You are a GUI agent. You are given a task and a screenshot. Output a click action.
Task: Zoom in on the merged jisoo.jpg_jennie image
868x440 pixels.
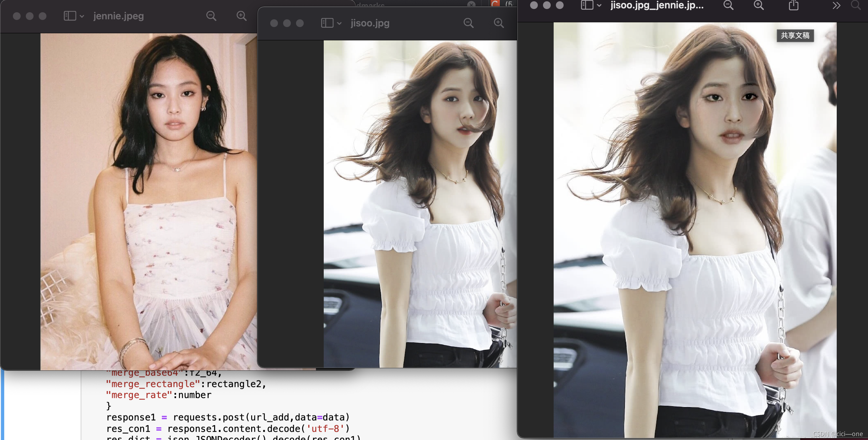coord(758,5)
